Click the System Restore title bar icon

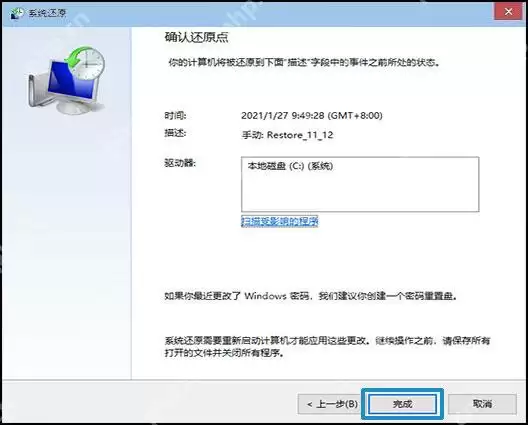pyautogui.click(x=16, y=13)
